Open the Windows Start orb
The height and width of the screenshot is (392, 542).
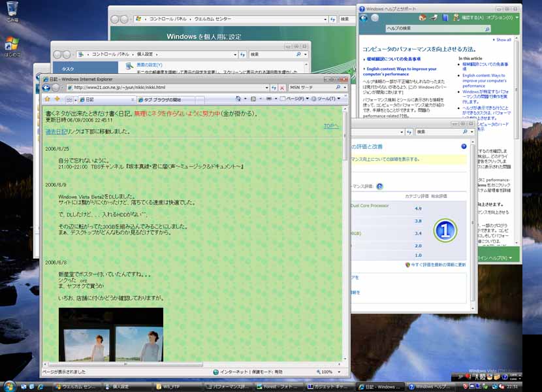point(9,385)
